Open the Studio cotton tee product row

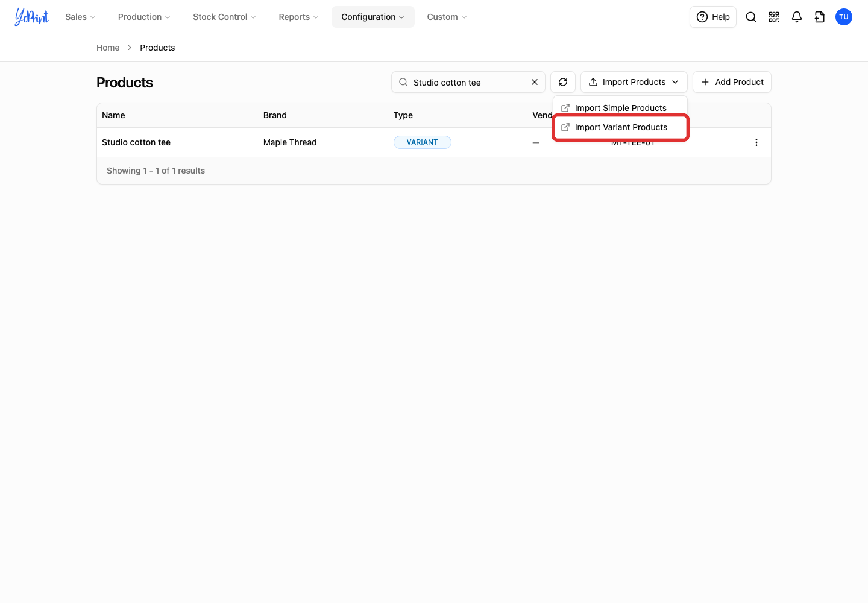coord(434,142)
